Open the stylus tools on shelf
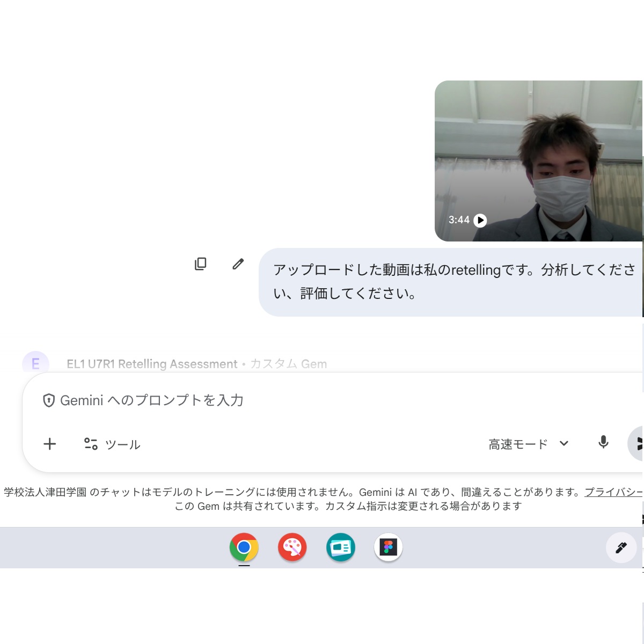Viewport: 644px width, 644px height. (x=621, y=547)
